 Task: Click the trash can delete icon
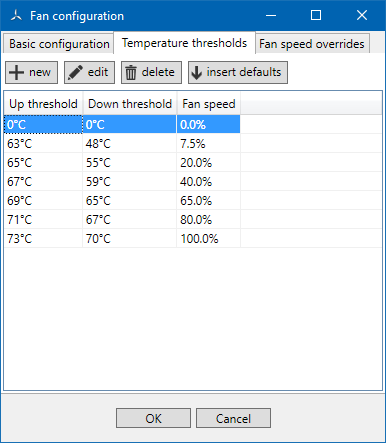coord(131,72)
